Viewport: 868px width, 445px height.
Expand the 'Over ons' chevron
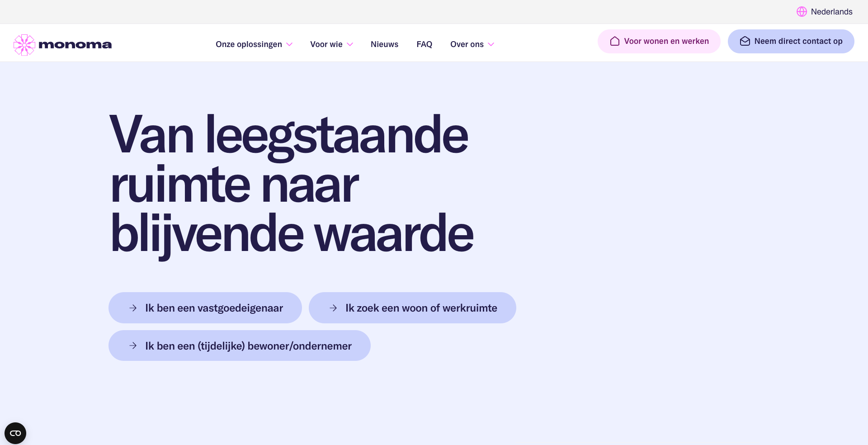491,44
